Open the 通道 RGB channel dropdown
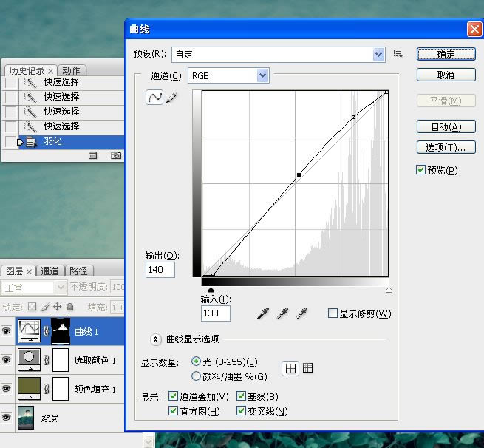 (x=262, y=75)
